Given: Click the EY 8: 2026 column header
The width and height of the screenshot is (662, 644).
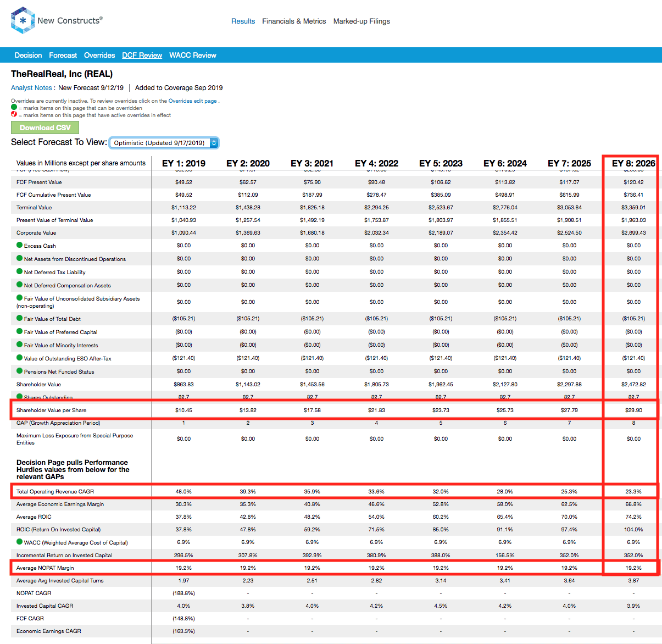Looking at the screenshot, I should click(x=633, y=163).
